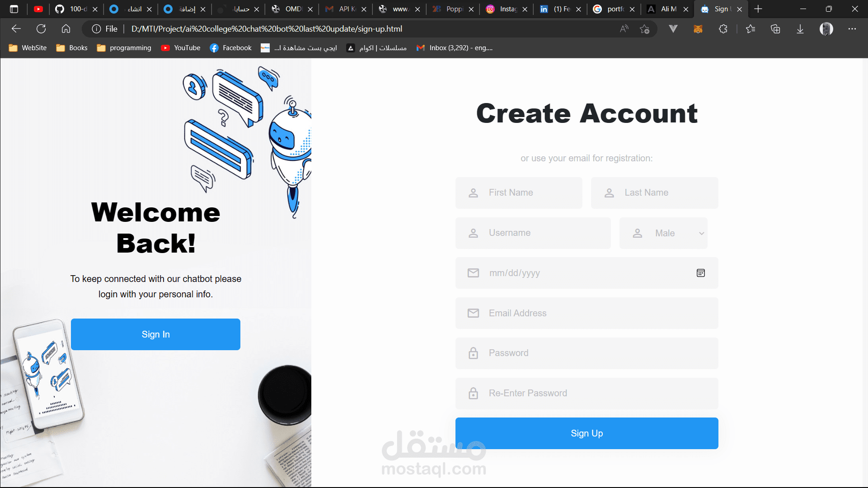Open MetaMask fox extension icon
The width and height of the screenshot is (868, 488).
point(698,29)
